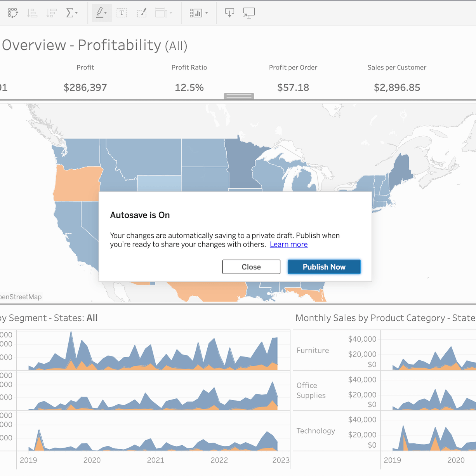476x476 pixels.
Task: Grab the pane resize handle below Profit Ratio
Action: click(239, 96)
